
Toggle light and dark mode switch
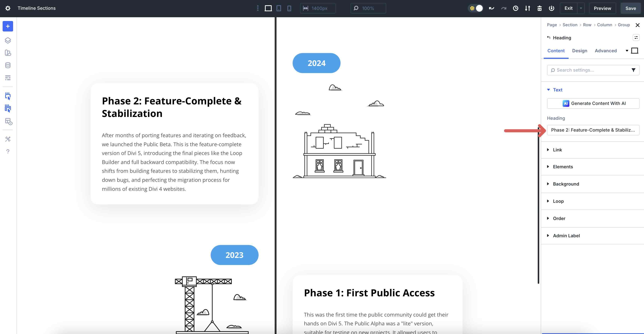[475, 8]
